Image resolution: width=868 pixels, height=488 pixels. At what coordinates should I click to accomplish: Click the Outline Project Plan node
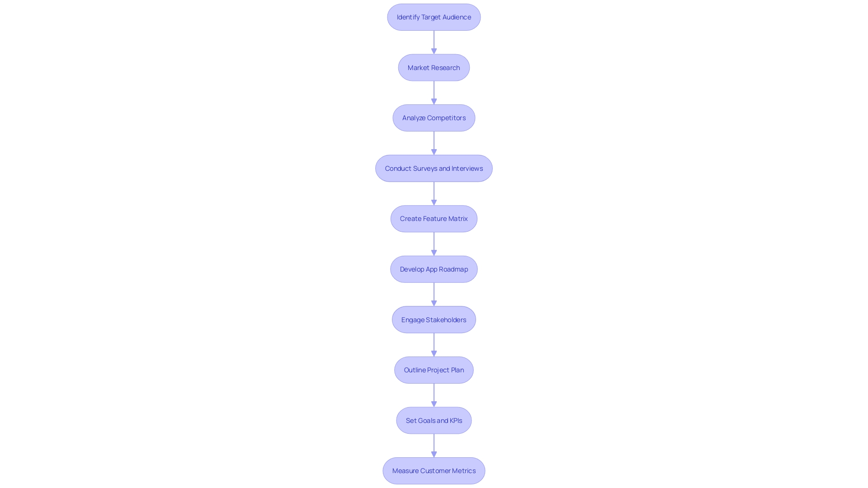click(x=434, y=370)
